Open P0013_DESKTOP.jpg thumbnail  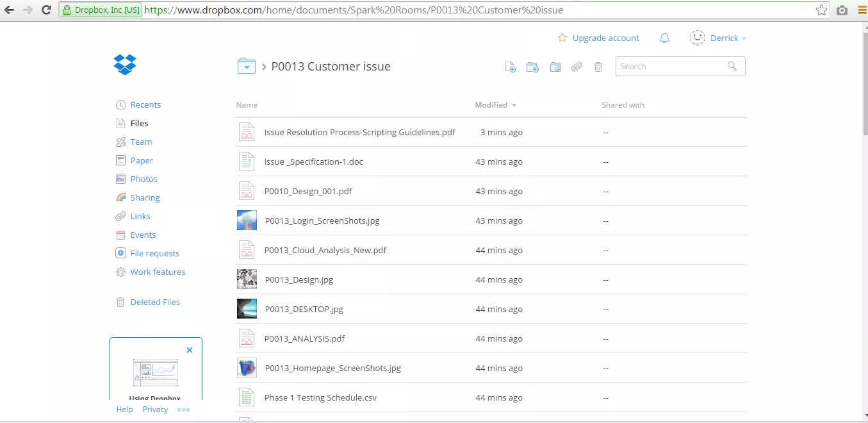pos(247,309)
